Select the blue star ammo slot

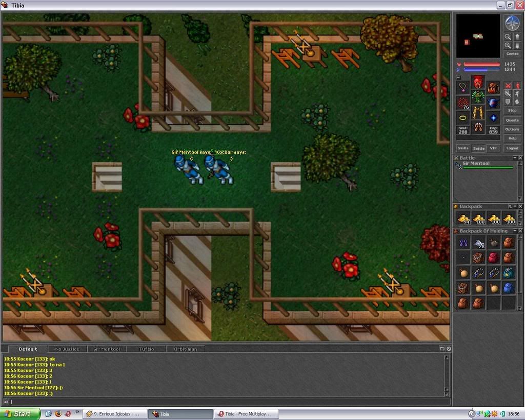(x=494, y=118)
